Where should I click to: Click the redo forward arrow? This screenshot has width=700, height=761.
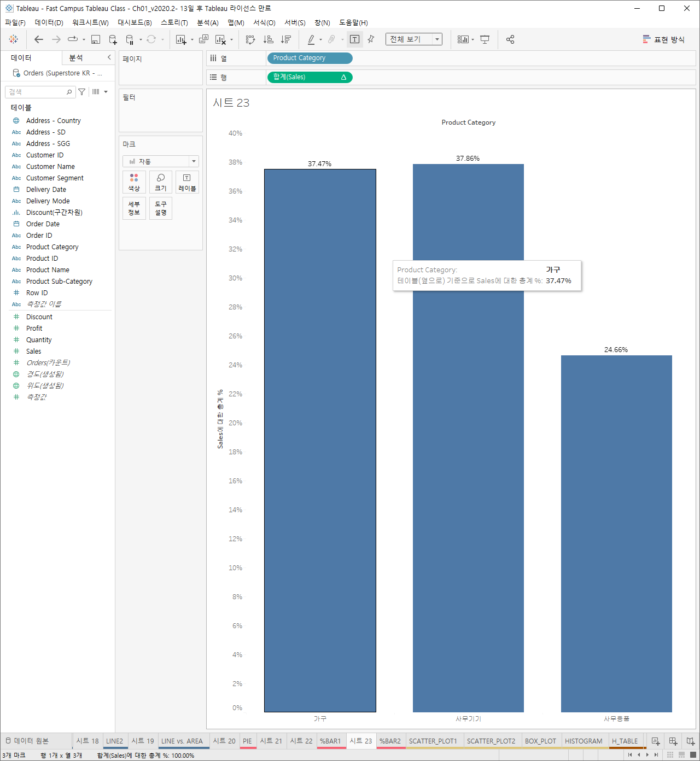(56, 39)
